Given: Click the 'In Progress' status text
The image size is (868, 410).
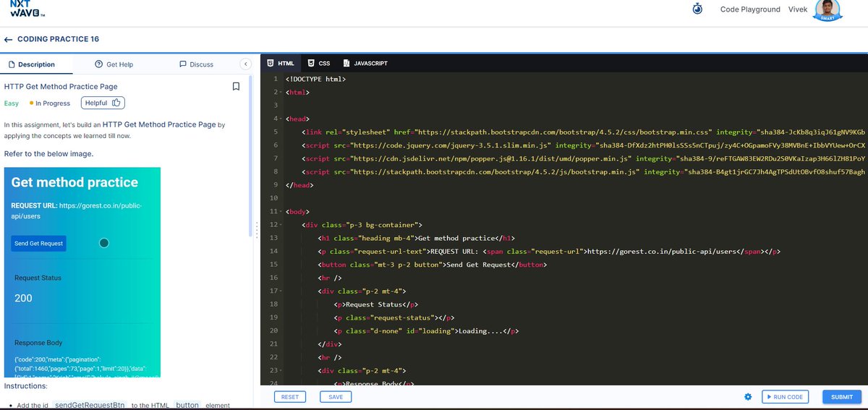Looking at the screenshot, I should pyautogui.click(x=53, y=103).
